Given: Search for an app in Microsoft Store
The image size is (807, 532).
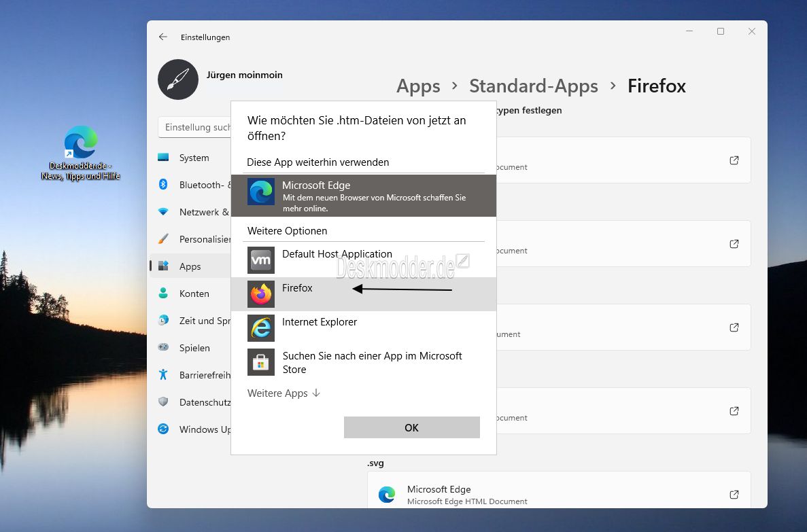Looking at the screenshot, I should tap(363, 362).
